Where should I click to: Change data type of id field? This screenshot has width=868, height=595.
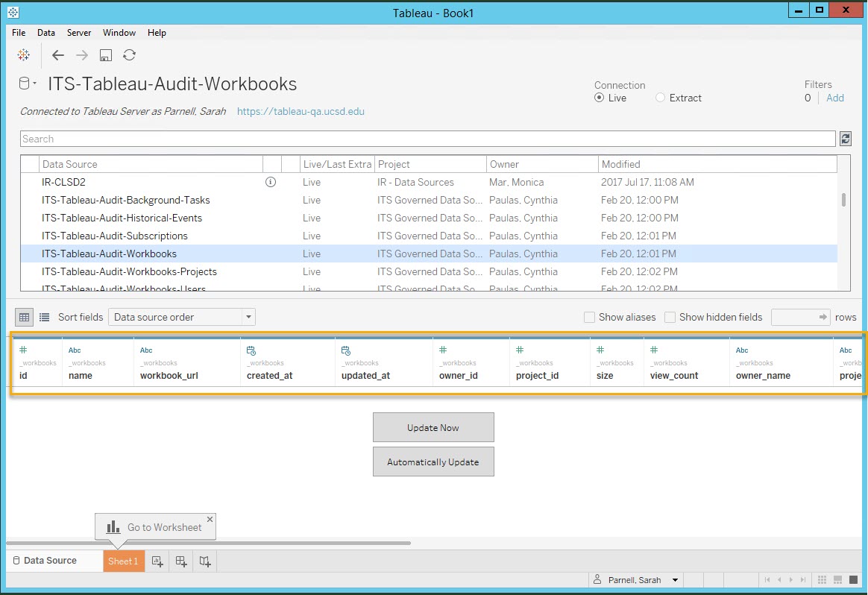(x=23, y=350)
